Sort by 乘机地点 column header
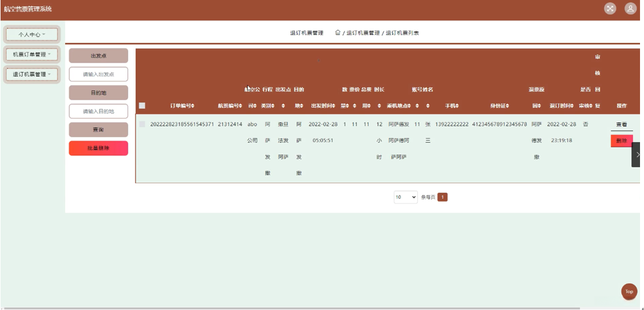Viewport: 644px width, 310px height. click(x=399, y=105)
